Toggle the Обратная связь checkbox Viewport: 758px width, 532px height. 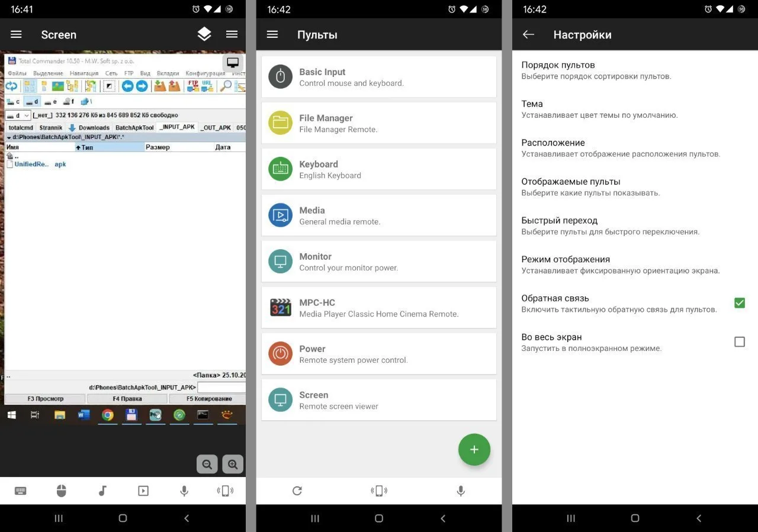(740, 303)
